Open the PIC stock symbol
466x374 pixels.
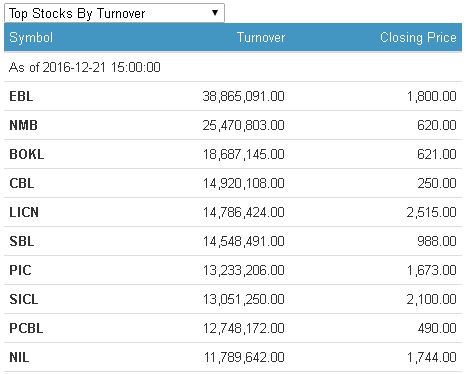tap(20, 270)
